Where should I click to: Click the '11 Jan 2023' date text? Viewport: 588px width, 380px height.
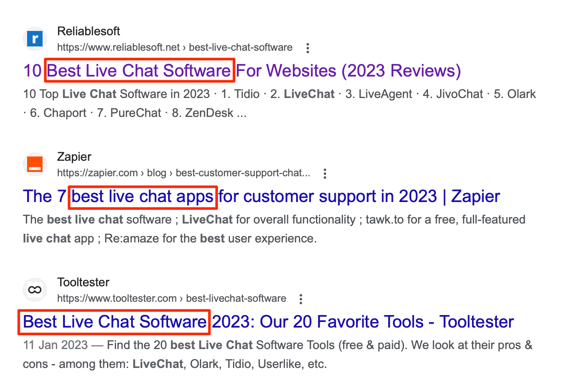[55, 345]
